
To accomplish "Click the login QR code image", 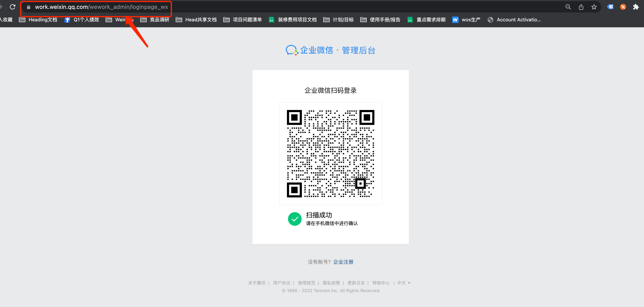I will click(330, 153).
